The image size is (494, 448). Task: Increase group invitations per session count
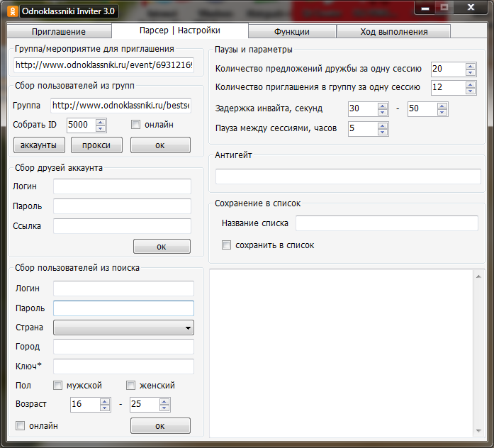click(471, 84)
